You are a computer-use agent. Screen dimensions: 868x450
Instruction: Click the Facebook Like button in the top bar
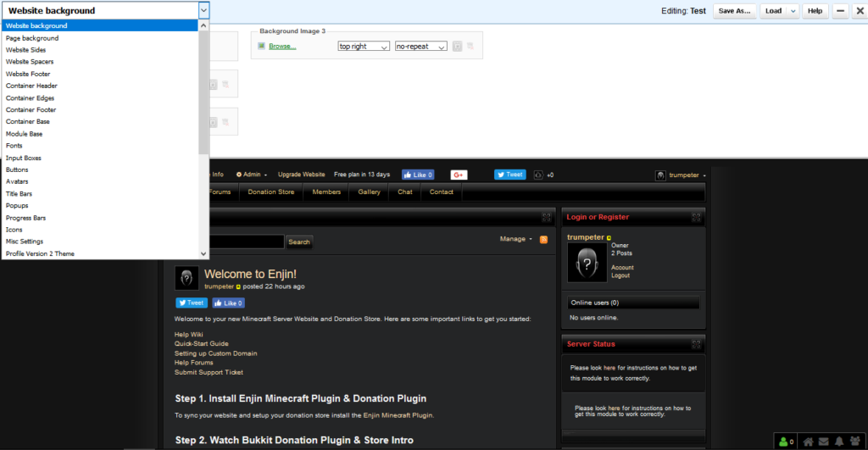pos(418,175)
